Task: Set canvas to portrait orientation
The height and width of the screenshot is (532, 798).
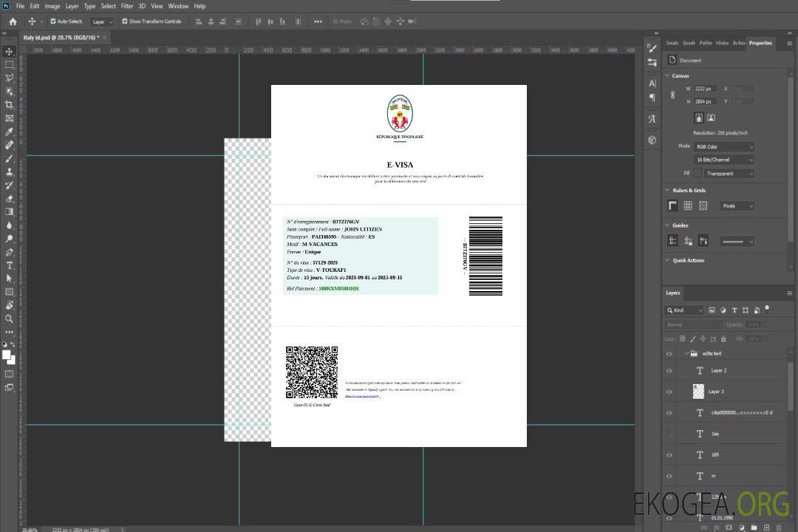Action: [699, 117]
